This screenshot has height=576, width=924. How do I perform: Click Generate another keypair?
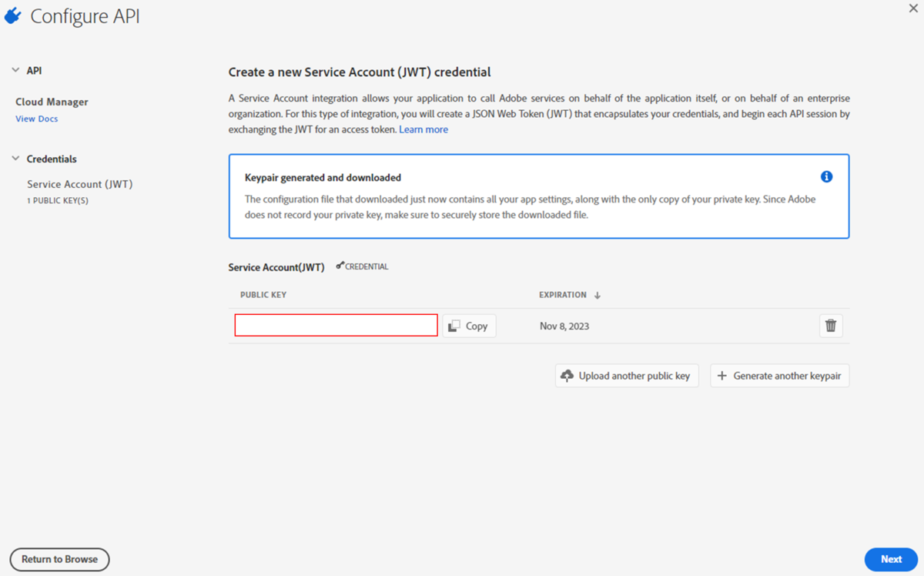(779, 376)
